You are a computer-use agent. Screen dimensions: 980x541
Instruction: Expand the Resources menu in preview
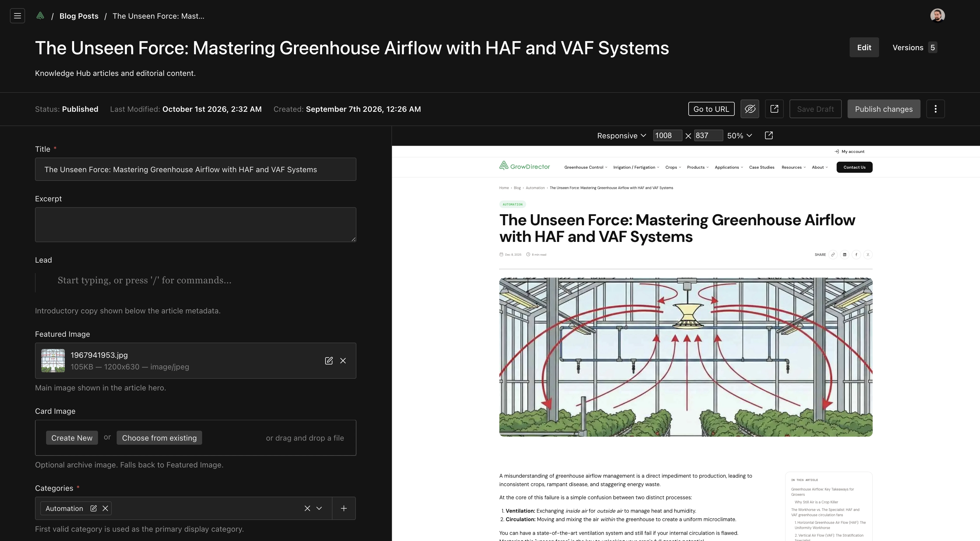pyautogui.click(x=794, y=167)
